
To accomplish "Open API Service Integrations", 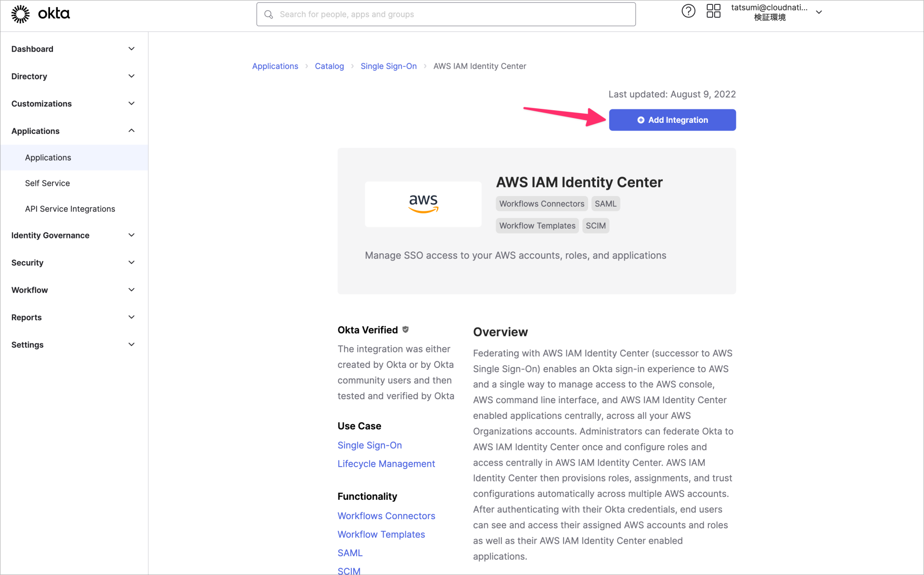I will (x=70, y=209).
